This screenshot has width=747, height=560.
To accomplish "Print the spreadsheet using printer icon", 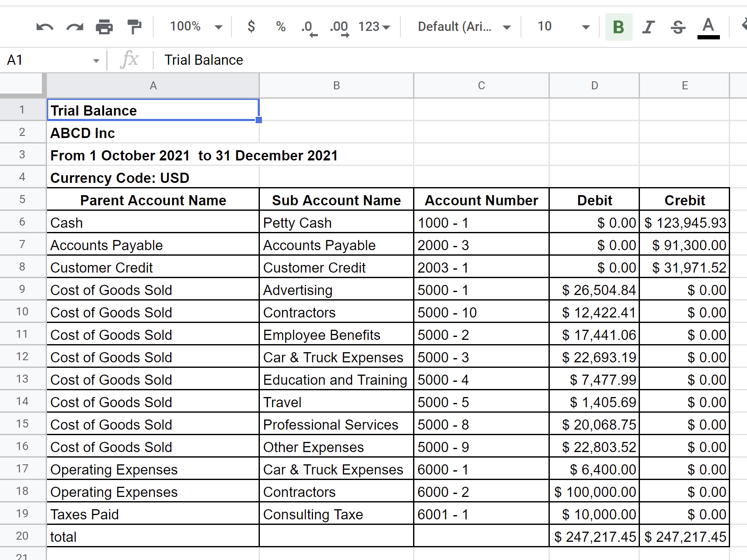I will click(x=104, y=27).
